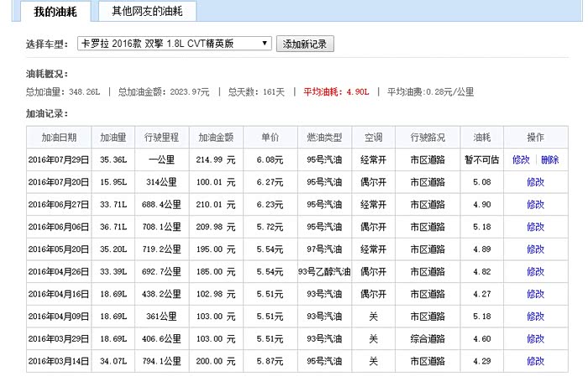Click the 燃油类型 column header
The height and width of the screenshot is (387, 588).
pyautogui.click(x=325, y=137)
